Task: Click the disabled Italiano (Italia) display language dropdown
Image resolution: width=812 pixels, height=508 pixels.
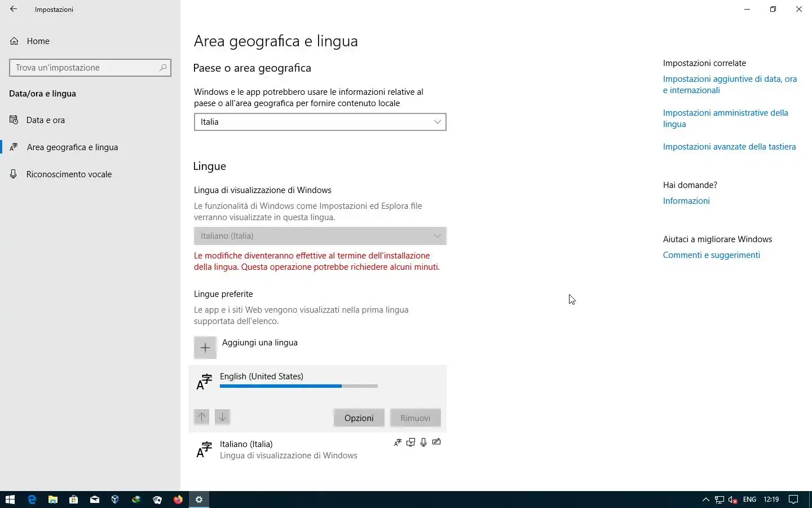Action: coord(320,236)
